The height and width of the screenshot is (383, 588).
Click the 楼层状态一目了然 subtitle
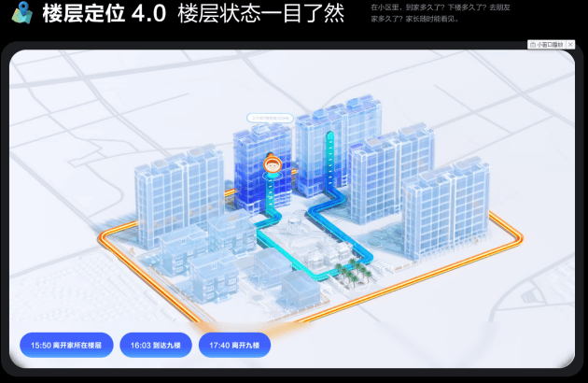click(x=260, y=14)
